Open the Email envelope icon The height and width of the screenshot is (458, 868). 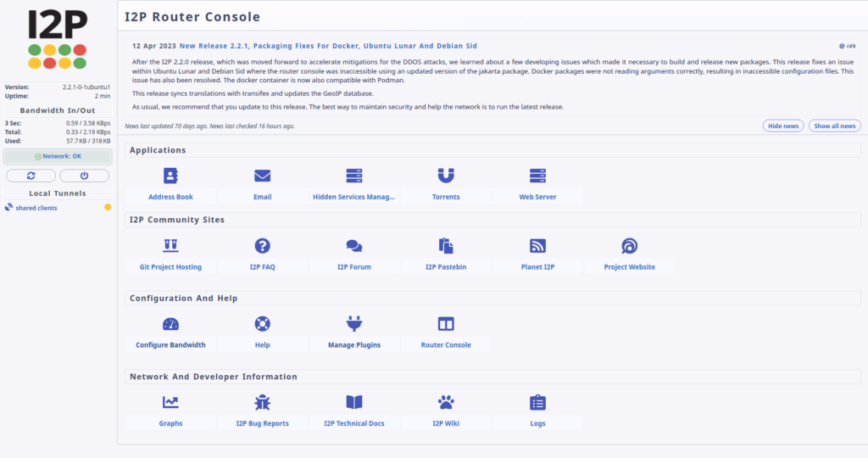tap(263, 176)
